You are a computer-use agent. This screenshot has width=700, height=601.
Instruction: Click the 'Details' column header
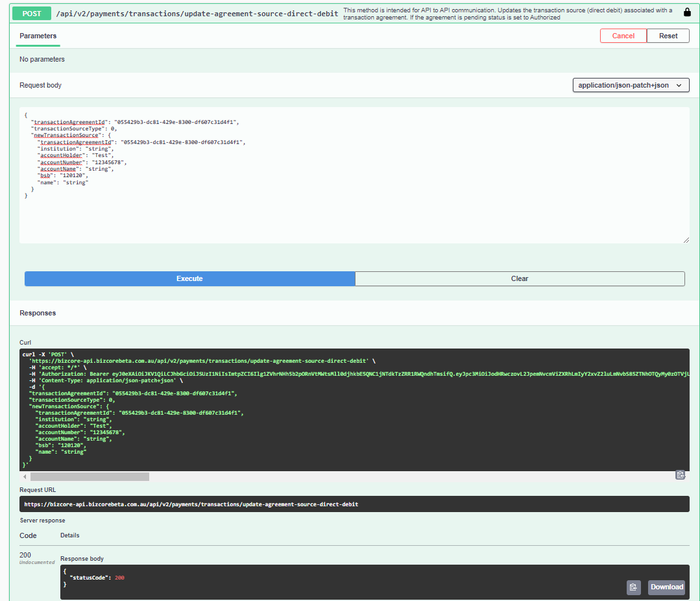click(70, 535)
